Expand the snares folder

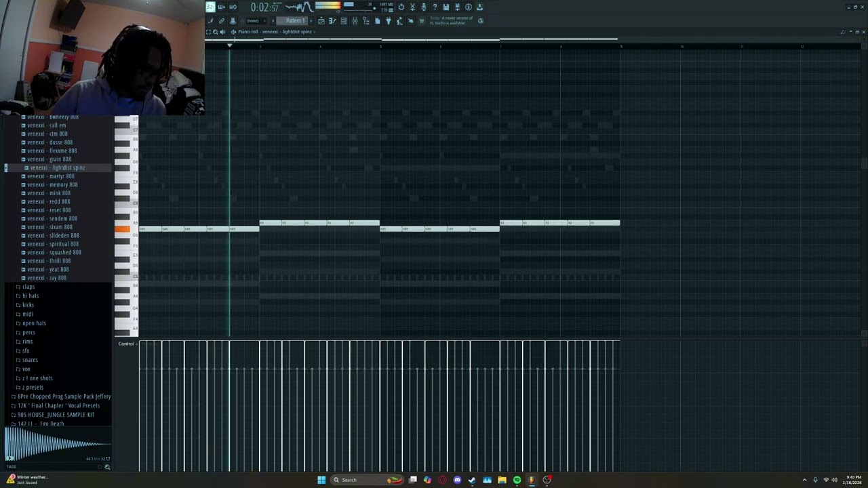point(30,360)
